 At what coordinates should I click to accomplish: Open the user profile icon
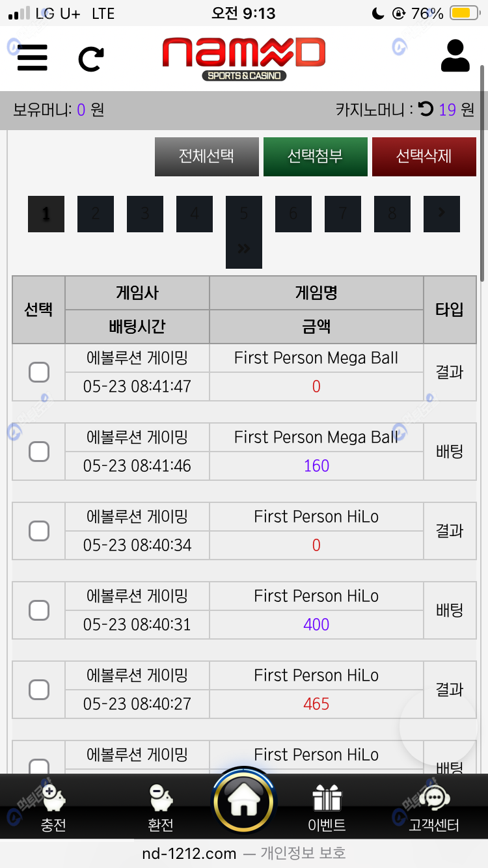[x=455, y=56]
